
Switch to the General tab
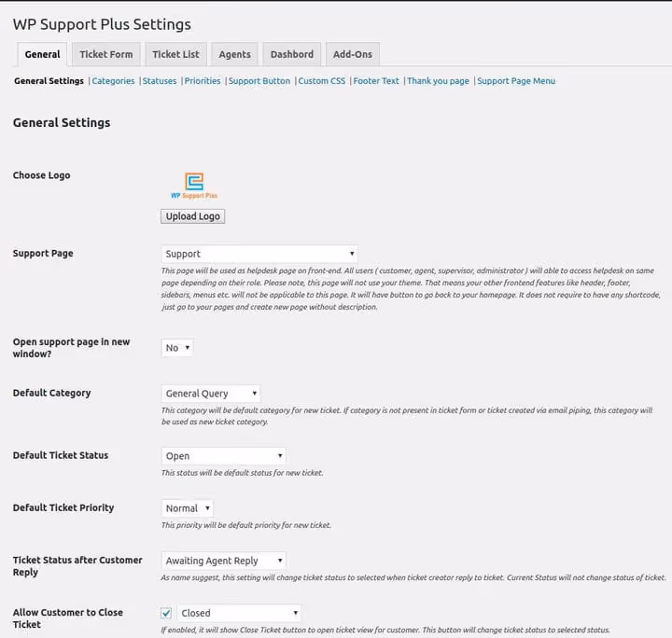[x=42, y=54]
